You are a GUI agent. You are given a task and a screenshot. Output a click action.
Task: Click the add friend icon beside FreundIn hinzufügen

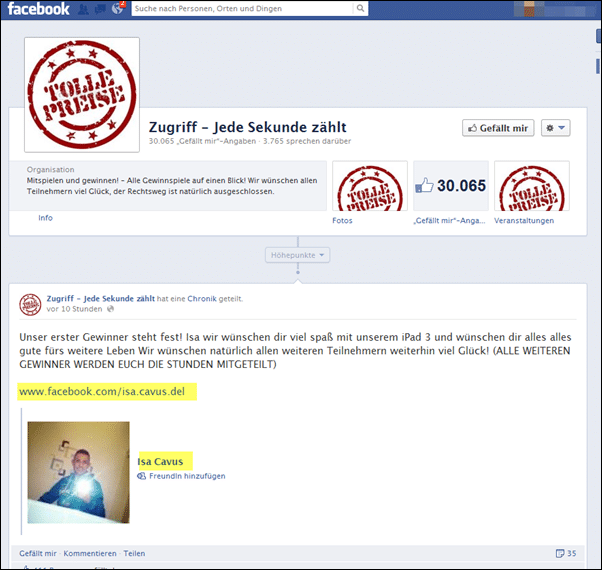pyautogui.click(x=142, y=476)
